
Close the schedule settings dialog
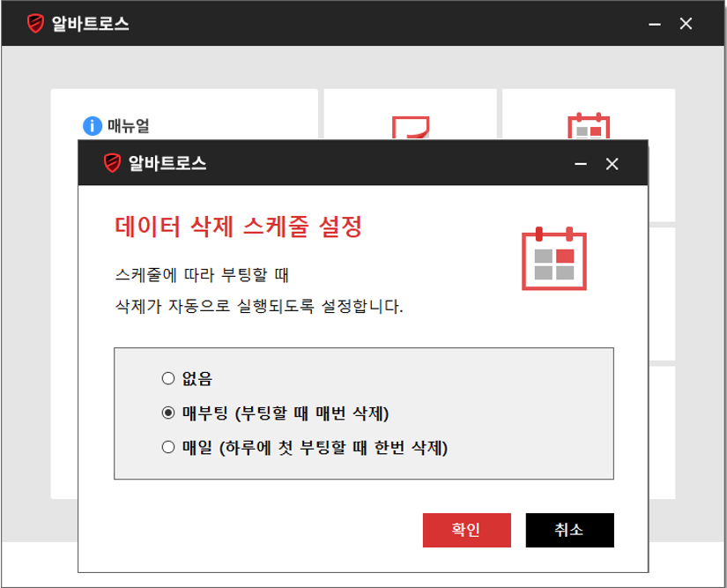click(x=612, y=164)
